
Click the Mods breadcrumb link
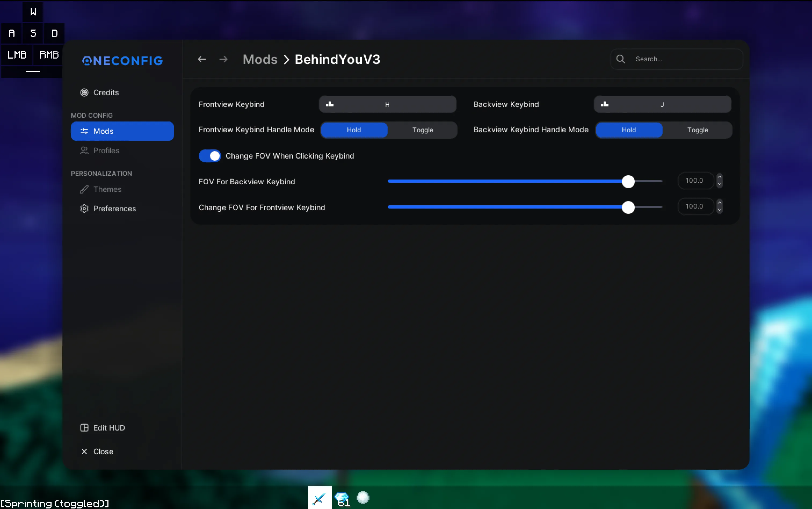(259, 59)
